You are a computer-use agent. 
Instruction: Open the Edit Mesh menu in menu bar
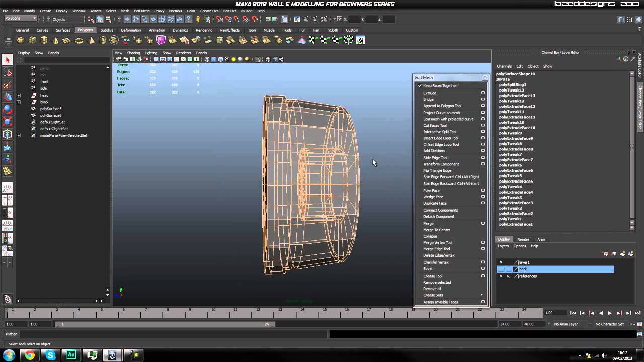pyautogui.click(x=142, y=11)
